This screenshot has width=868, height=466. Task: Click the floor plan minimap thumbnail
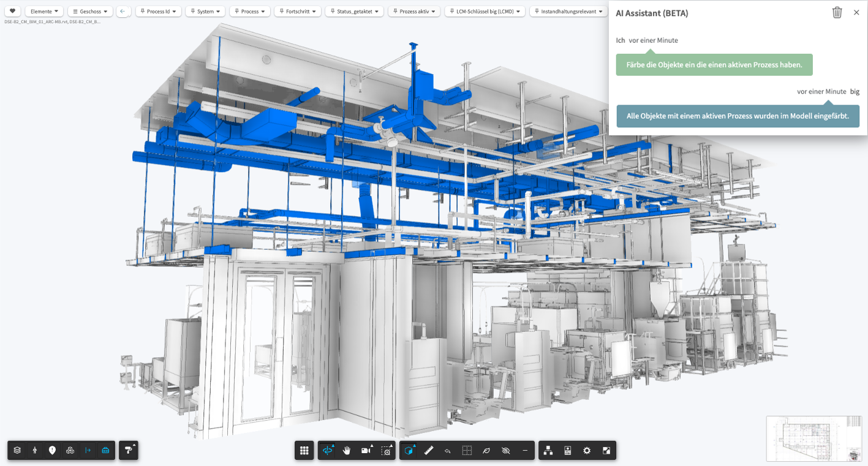pyautogui.click(x=813, y=438)
